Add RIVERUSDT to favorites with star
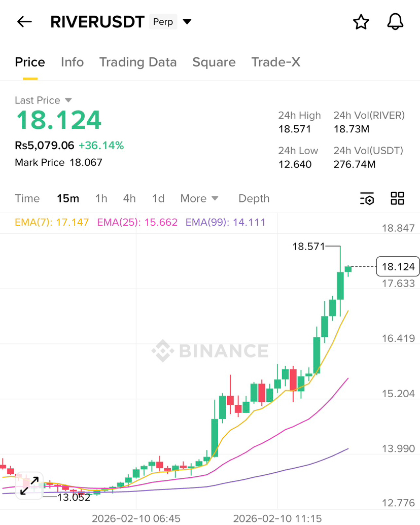Image resolution: width=420 pixels, height=525 pixels. pos(361,22)
